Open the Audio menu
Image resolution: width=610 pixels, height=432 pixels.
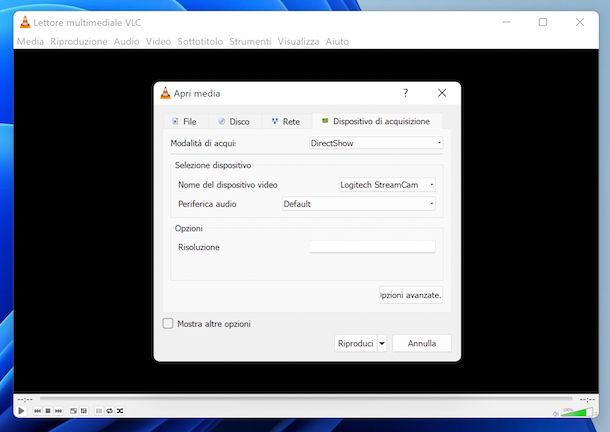(126, 41)
